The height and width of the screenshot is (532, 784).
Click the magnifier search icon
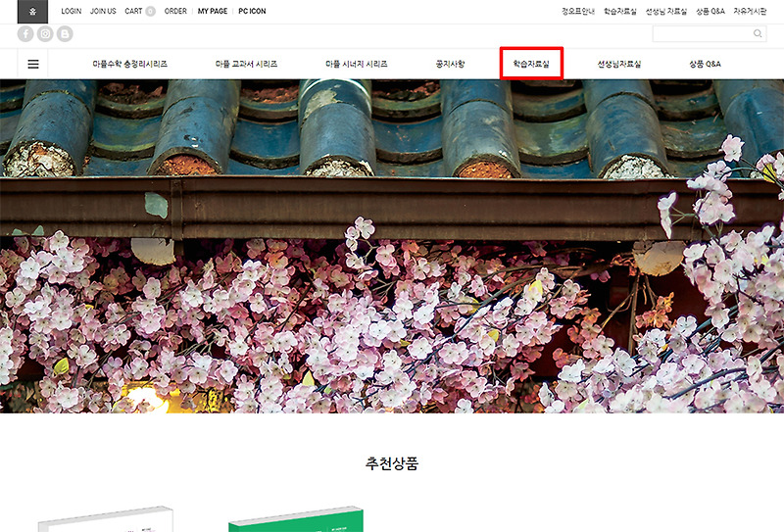click(x=758, y=33)
